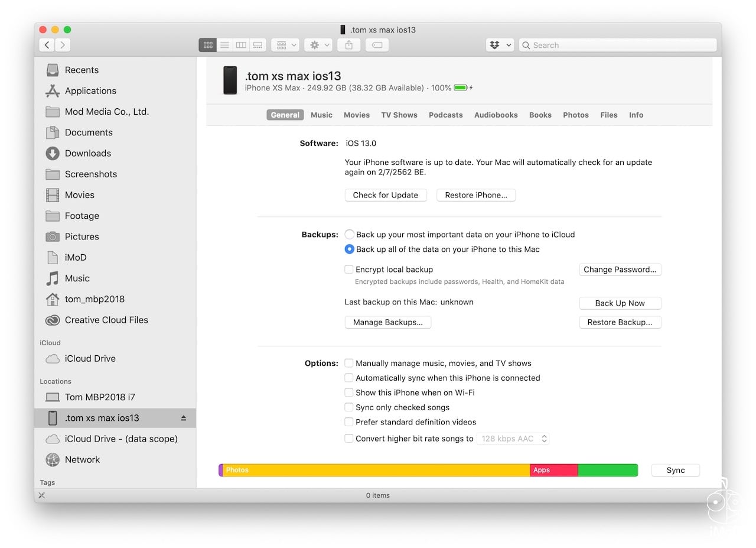Click Check for Update

[x=386, y=194]
